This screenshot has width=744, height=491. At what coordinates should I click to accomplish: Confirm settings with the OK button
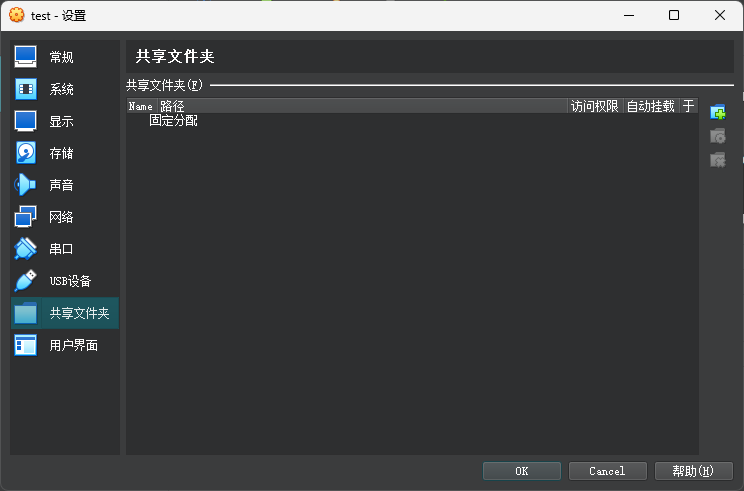521,471
